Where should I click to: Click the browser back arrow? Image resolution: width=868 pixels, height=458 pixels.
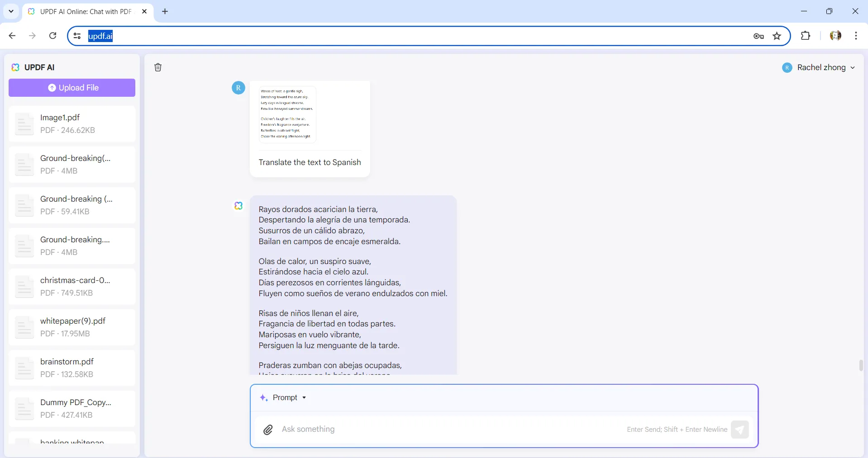coord(12,36)
